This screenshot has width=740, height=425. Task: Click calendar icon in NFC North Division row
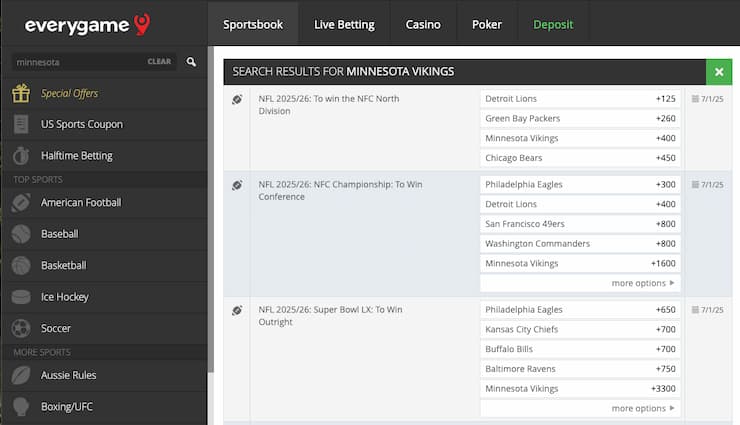coord(695,99)
